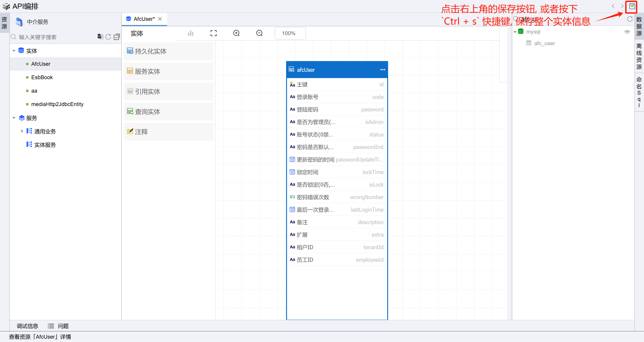Click the bar chart icon in toolbar
The image size is (644, 342).
click(x=191, y=33)
